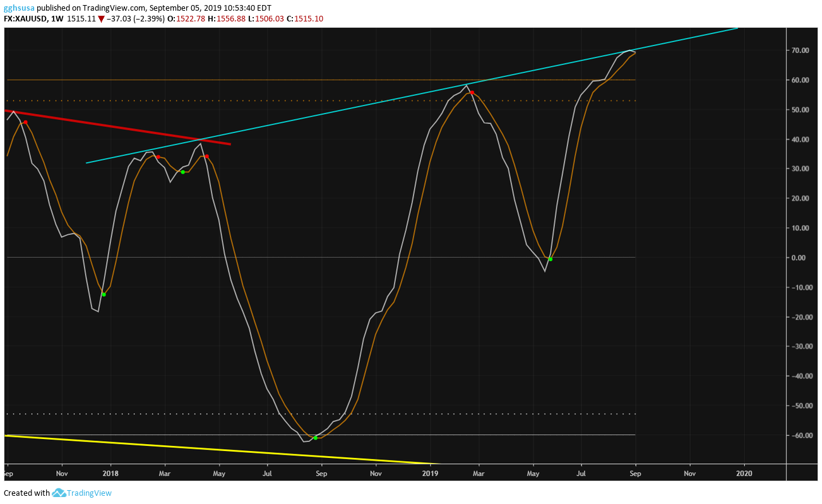The width and height of the screenshot is (822, 504).
Task: Click the thick red descending trendline
Action: coord(117,127)
